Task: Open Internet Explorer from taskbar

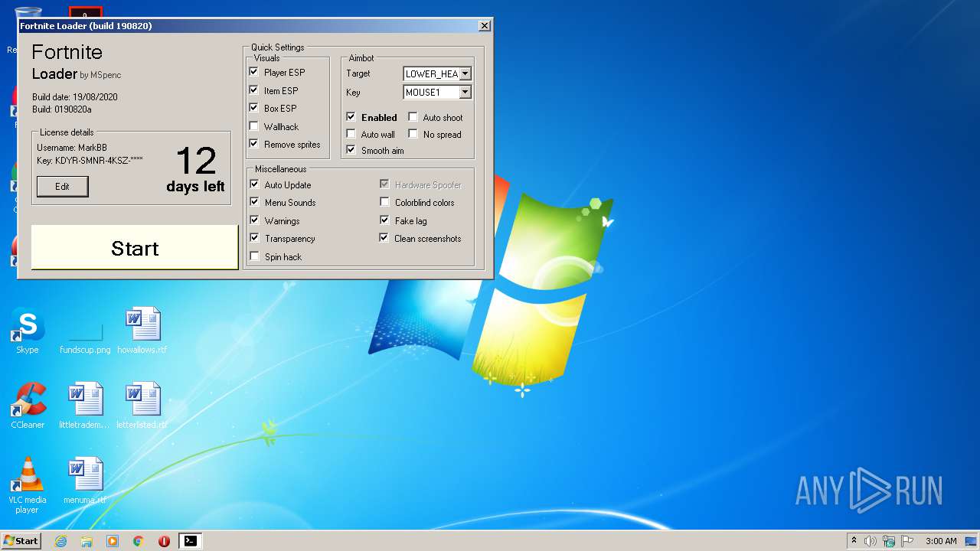Action: click(x=60, y=541)
